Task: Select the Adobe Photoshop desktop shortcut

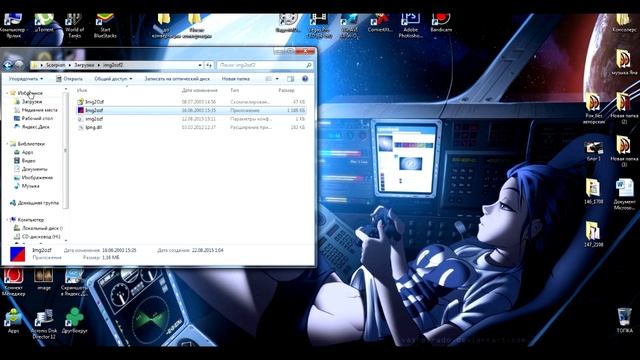Action: click(x=411, y=25)
